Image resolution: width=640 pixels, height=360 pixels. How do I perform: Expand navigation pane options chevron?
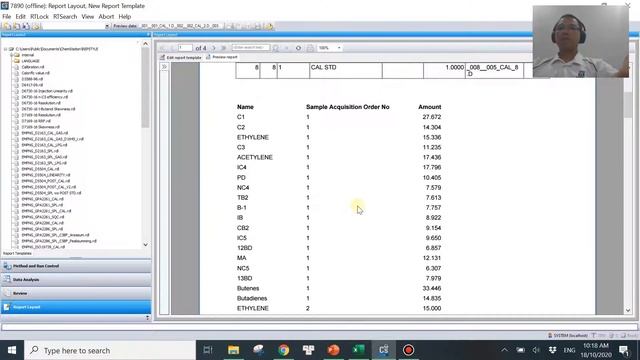(147, 318)
